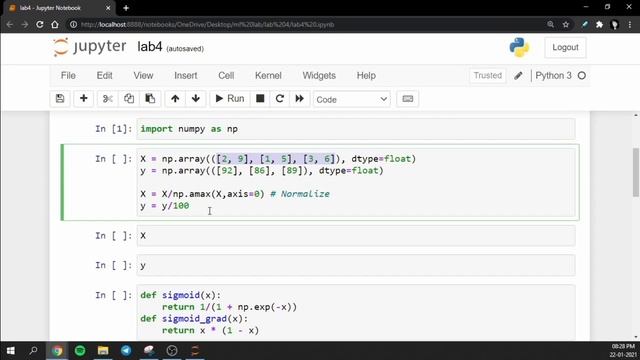Reload the page in the browser
Viewport: 640px width, 360px height.
pyautogui.click(x=40, y=24)
